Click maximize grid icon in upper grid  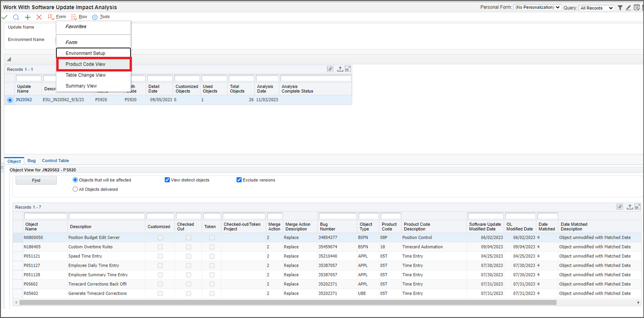348,69
